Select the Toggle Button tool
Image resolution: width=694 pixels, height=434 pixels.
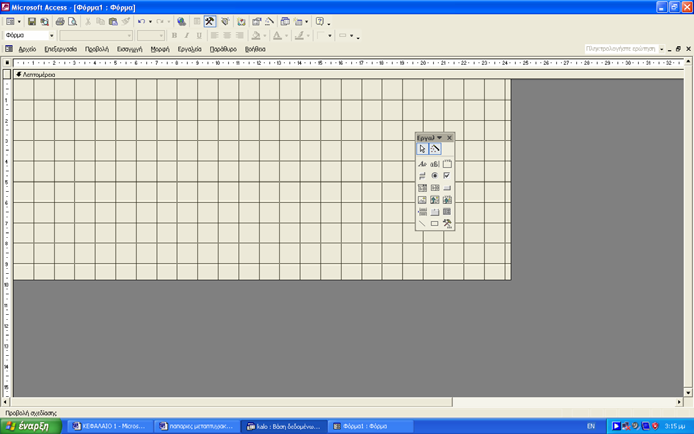pyautogui.click(x=422, y=176)
